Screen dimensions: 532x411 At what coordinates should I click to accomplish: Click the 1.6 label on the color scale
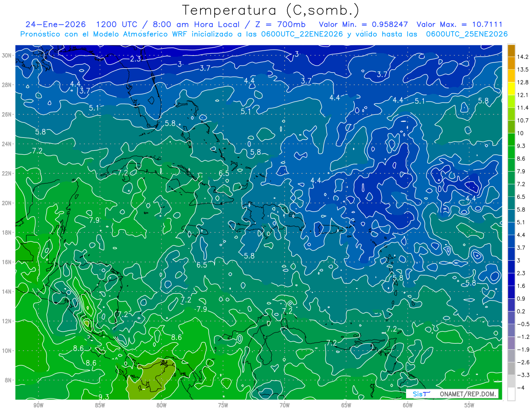521,286
